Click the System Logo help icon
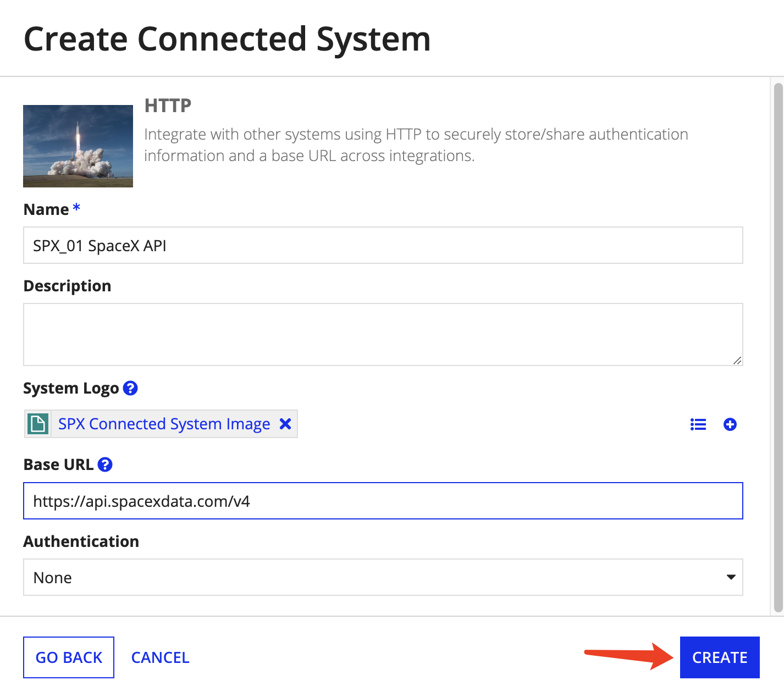Viewport: 784px width, 697px height. coord(130,388)
